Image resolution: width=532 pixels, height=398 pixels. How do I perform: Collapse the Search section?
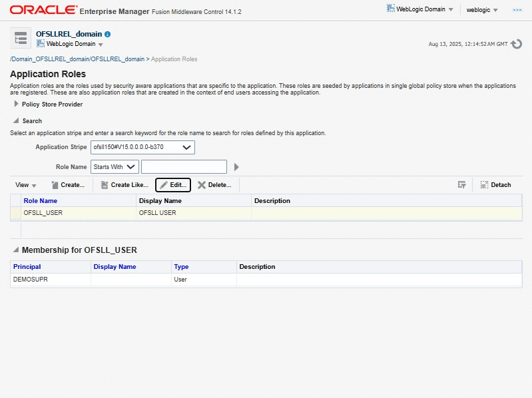[16, 120]
